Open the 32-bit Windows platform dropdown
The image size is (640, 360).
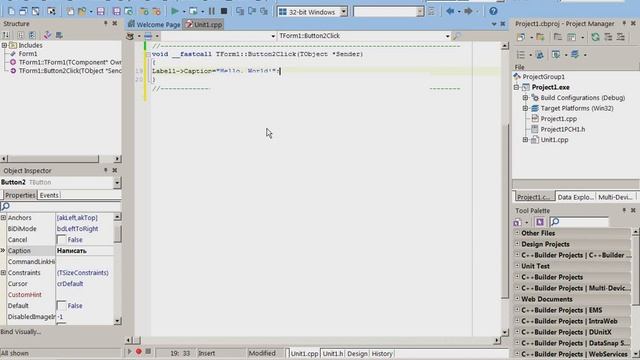coord(344,12)
